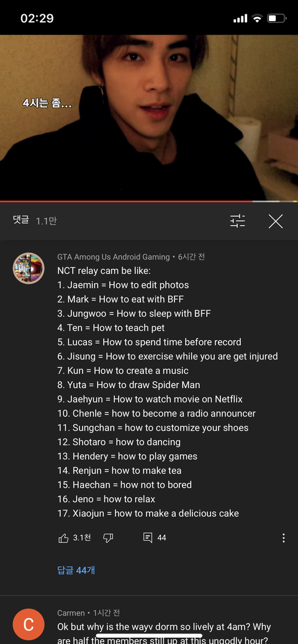The image size is (298, 644).
Task: Tap the home indicator bar
Action: 149,636
